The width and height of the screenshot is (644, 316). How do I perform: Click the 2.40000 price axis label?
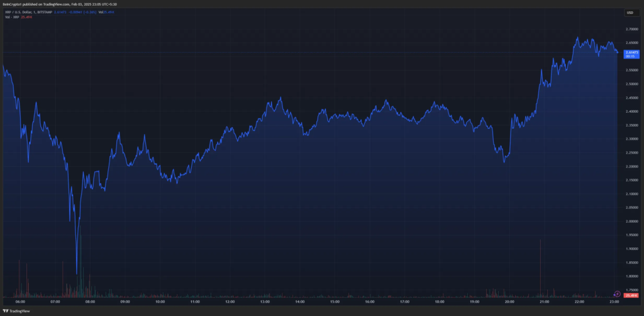(631, 111)
